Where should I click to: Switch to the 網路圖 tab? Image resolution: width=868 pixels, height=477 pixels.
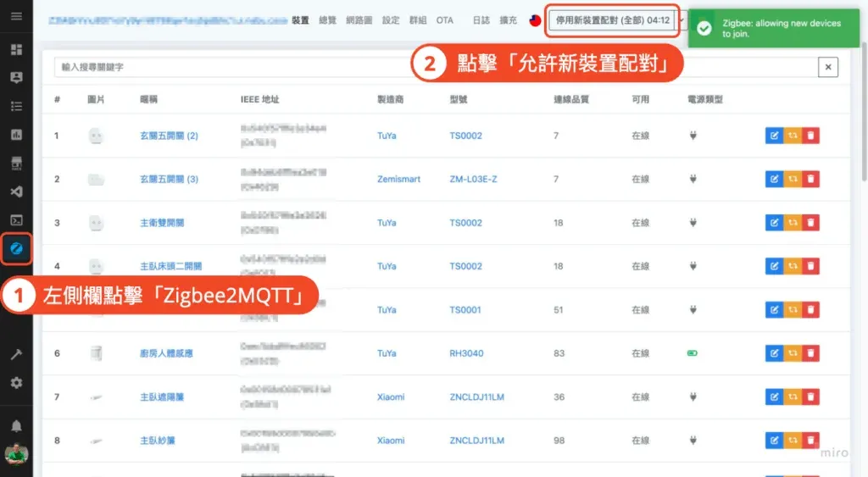coord(359,20)
